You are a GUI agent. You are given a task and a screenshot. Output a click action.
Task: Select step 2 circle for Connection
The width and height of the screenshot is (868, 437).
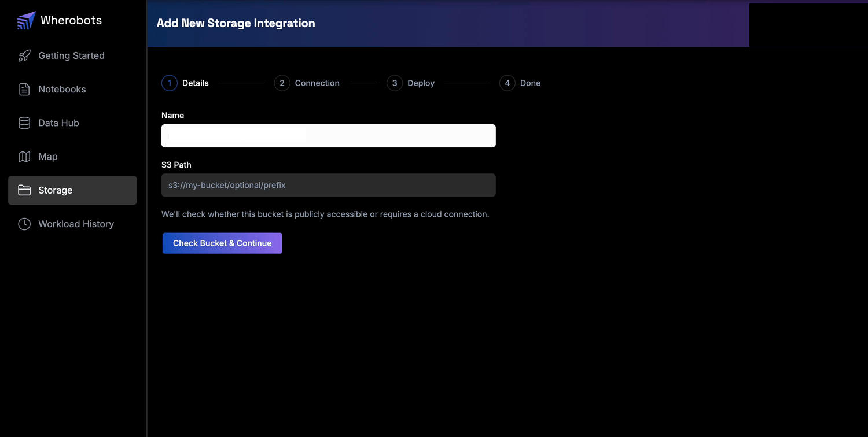[x=282, y=83]
